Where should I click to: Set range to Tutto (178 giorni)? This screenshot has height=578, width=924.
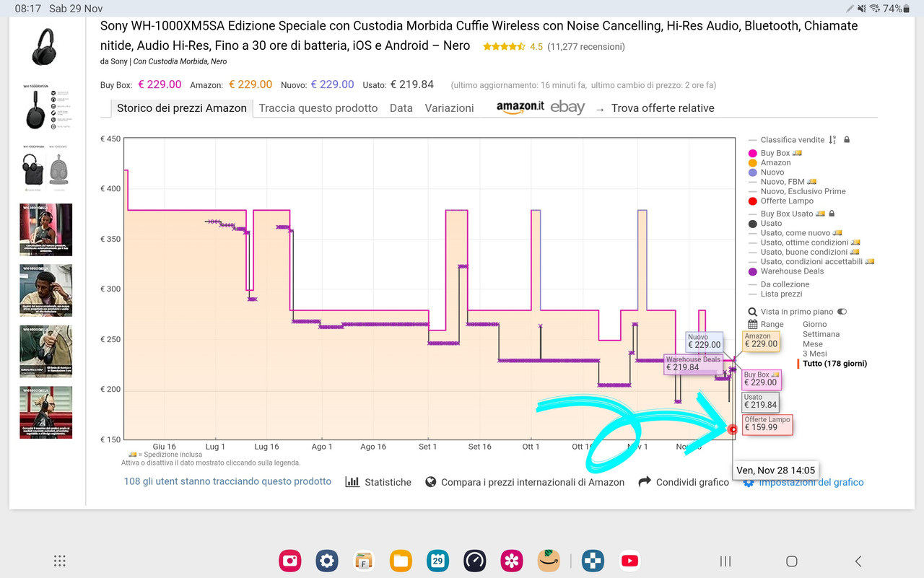pos(834,364)
